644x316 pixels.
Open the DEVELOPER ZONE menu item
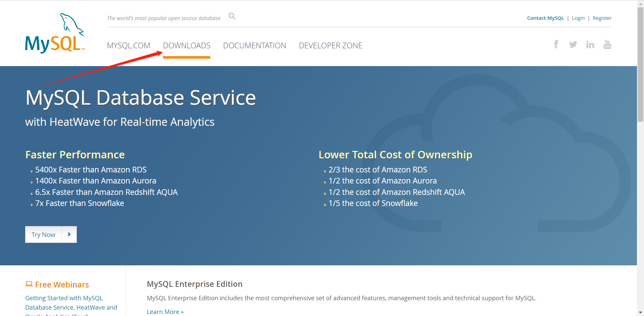[330, 46]
